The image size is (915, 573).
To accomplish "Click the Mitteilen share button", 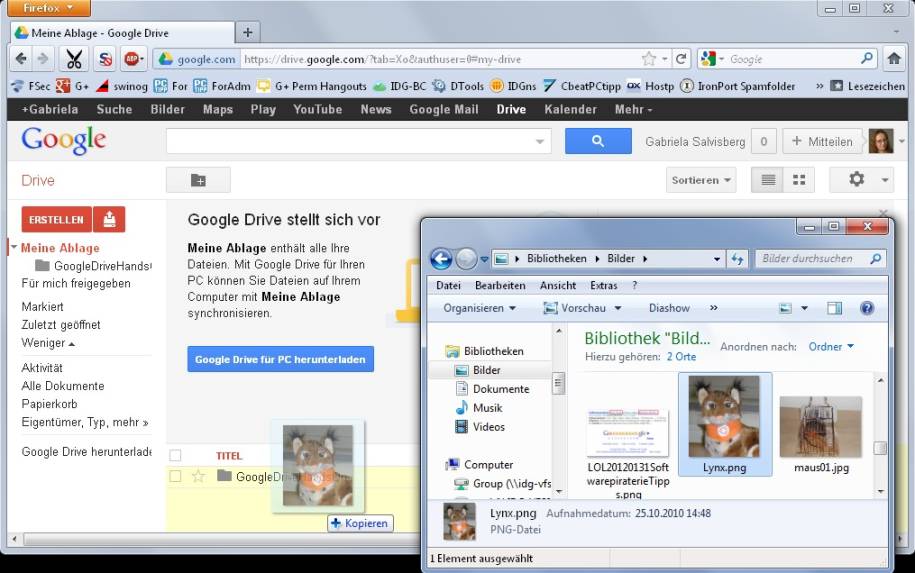I will coord(822,141).
